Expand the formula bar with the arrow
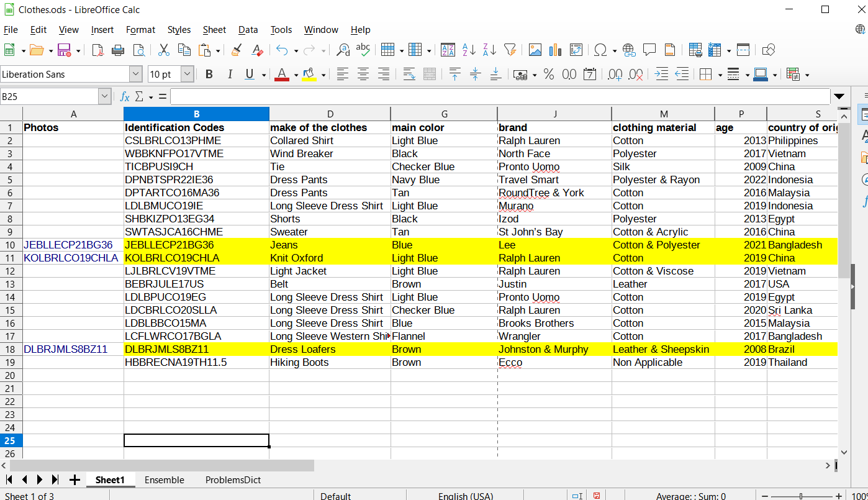 [839, 96]
